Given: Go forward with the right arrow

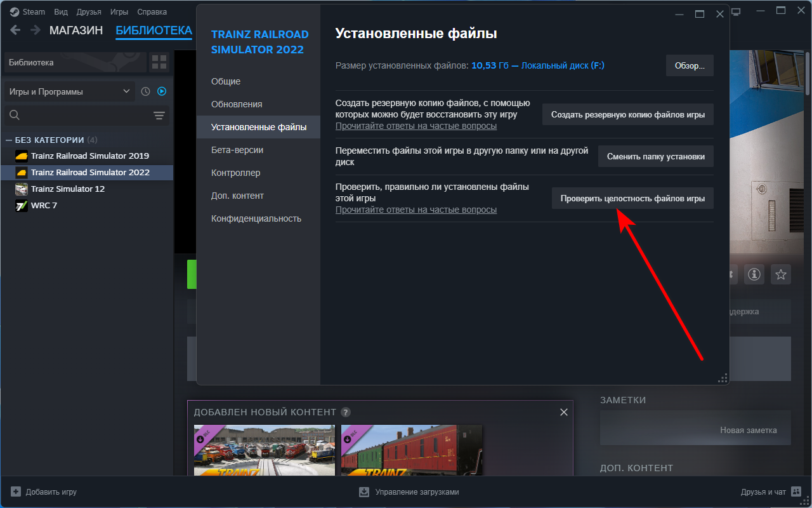Looking at the screenshot, I should tap(36, 30).
